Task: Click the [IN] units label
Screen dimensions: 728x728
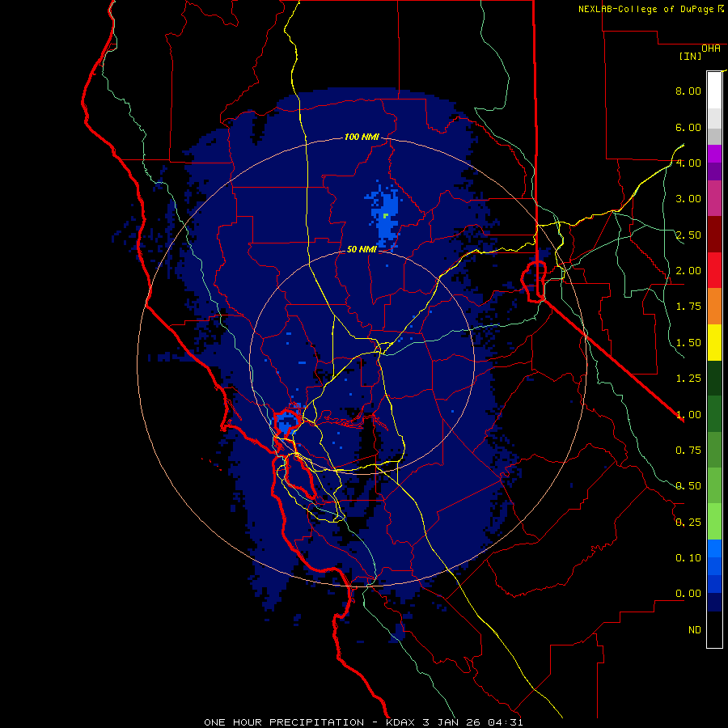Action: [x=690, y=56]
